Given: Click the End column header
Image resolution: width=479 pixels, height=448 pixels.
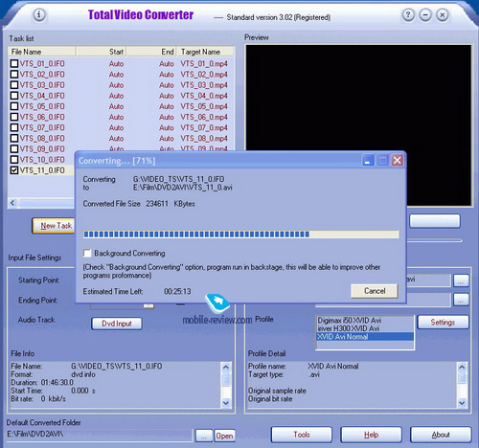Looking at the screenshot, I should coord(152,52).
